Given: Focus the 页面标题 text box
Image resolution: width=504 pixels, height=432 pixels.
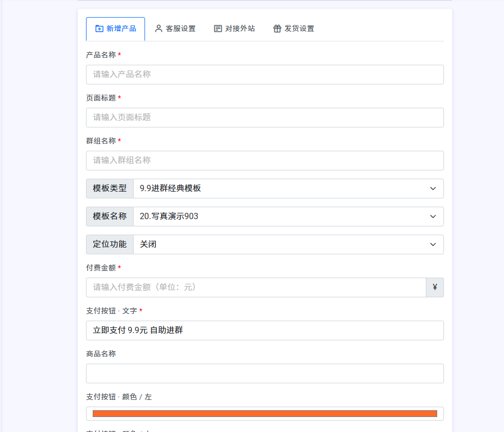Looking at the screenshot, I should [265, 118].
